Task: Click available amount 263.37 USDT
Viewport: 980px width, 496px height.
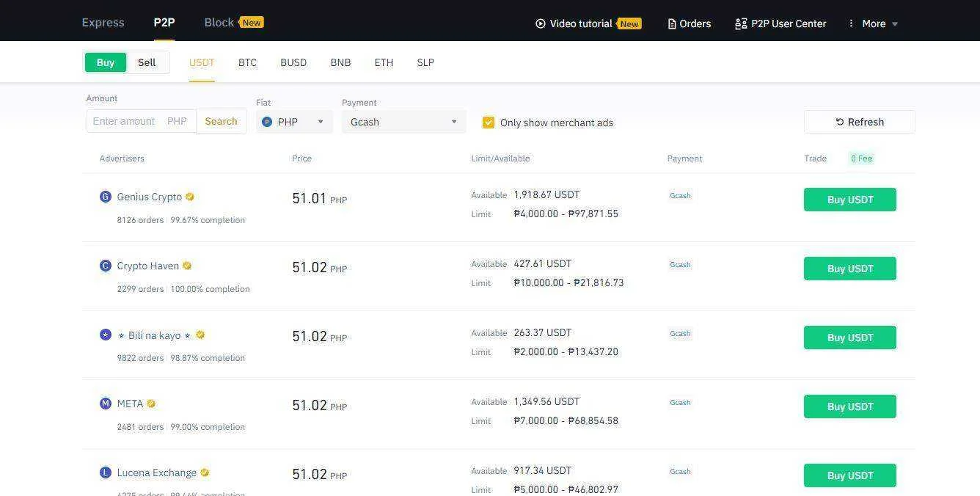Action: pyautogui.click(x=542, y=332)
